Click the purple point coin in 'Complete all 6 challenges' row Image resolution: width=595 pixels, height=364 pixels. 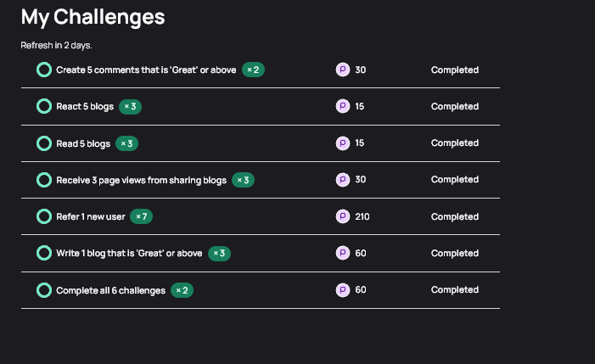(x=343, y=290)
